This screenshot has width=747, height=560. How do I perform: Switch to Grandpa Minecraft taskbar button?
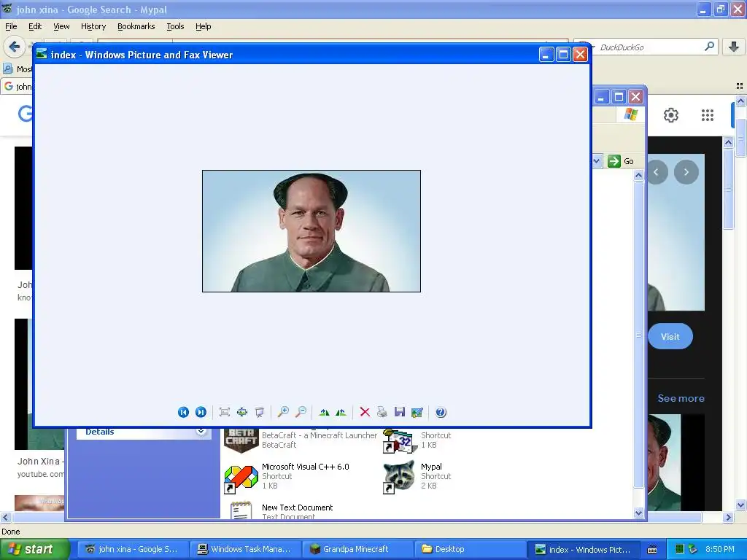coord(357,549)
